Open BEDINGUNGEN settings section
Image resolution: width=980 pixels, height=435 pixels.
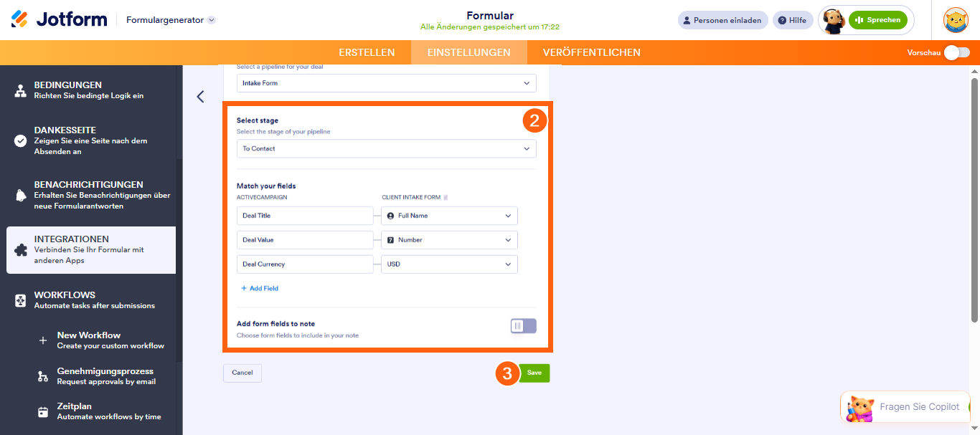pyautogui.click(x=91, y=90)
